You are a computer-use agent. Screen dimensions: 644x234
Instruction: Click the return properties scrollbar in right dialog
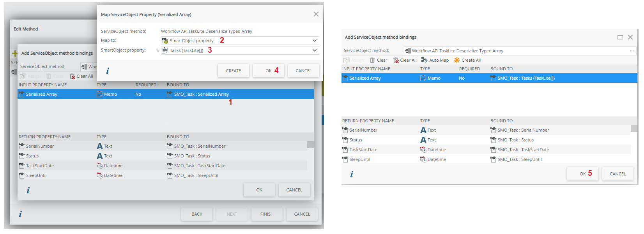point(634,129)
